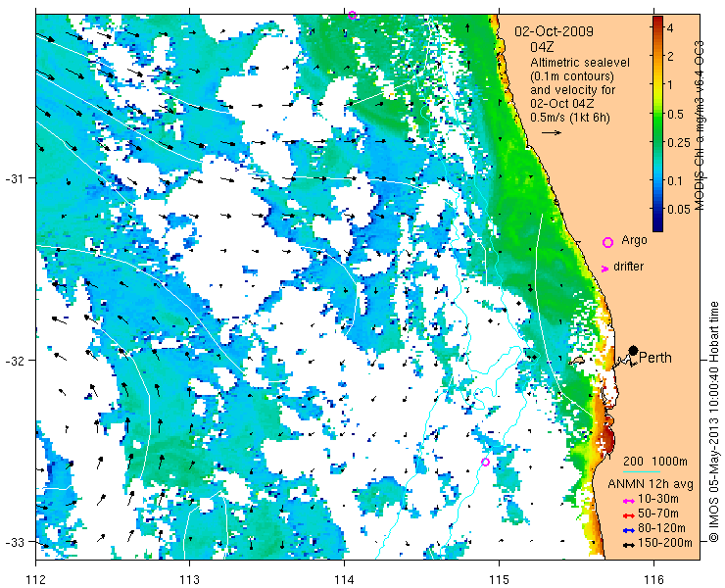Click the "200 1000m" isobath legend text

coord(655,462)
